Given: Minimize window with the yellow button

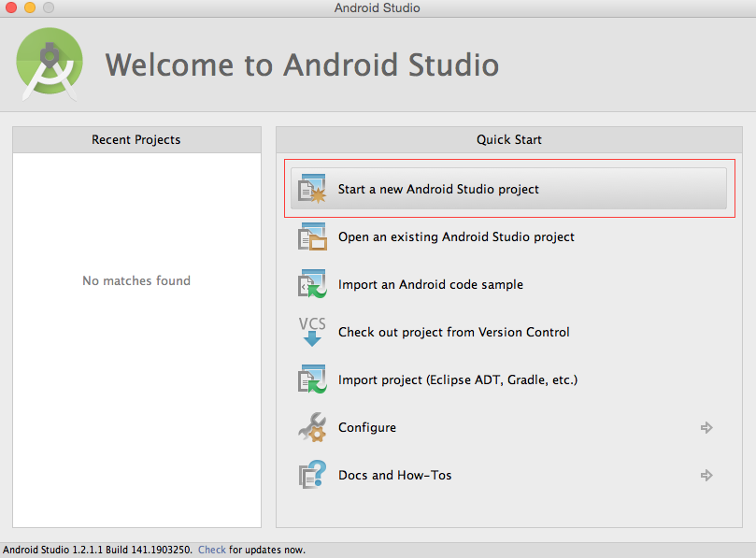Looking at the screenshot, I should pos(30,7).
